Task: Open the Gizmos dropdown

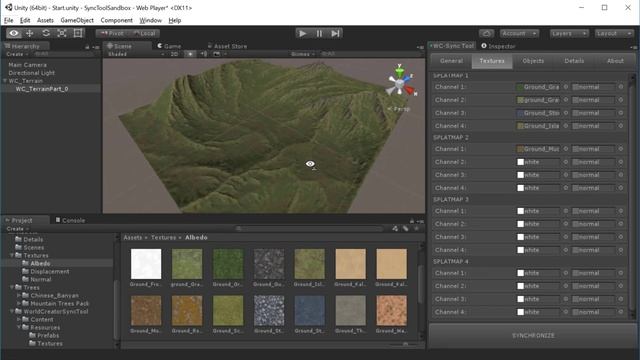Action: tap(303, 54)
